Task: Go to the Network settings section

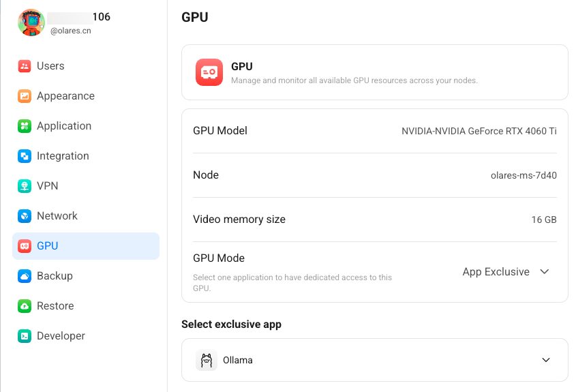Action: coord(57,216)
